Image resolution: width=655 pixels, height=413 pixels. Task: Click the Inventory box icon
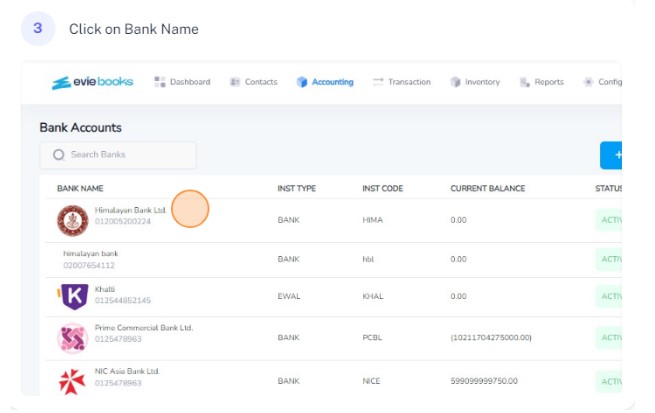pyautogui.click(x=455, y=82)
